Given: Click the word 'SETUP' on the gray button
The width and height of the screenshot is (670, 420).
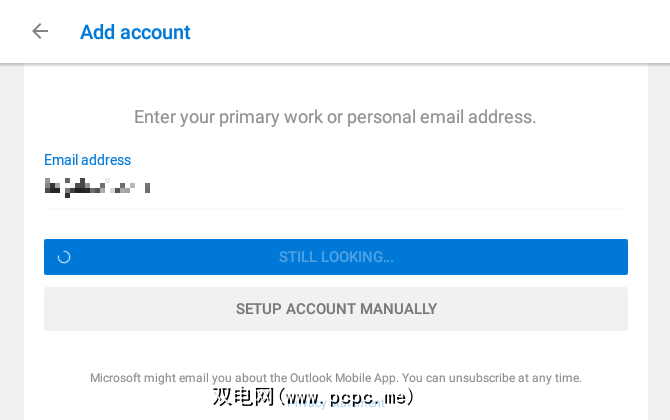Looking at the screenshot, I should (258, 309).
